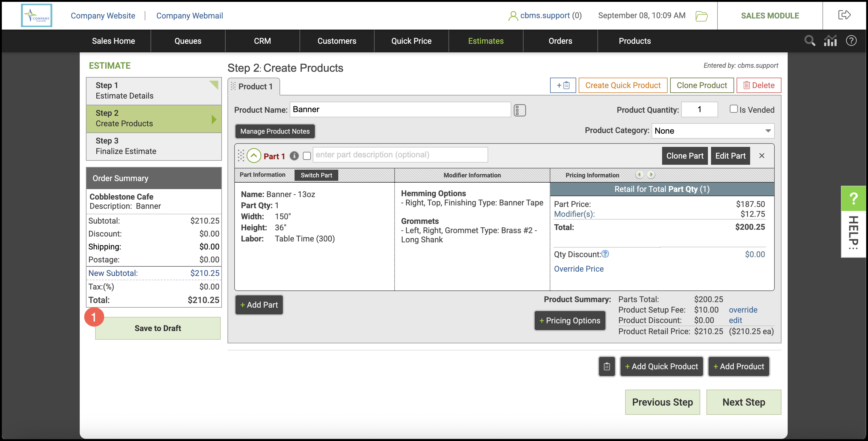Image resolution: width=868 pixels, height=441 pixels.
Task: Open the Product Category dropdown
Action: tap(712, 131)
